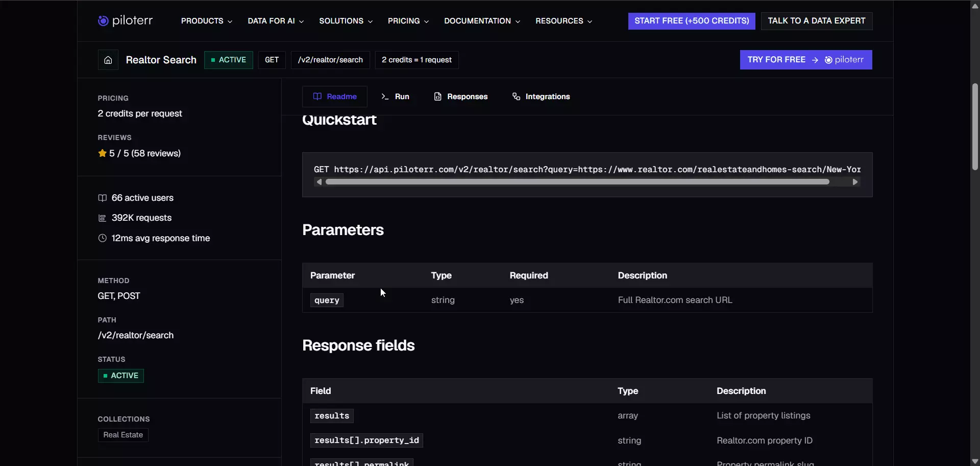
Task: Click the requests list icon
Action: [102, 218]
